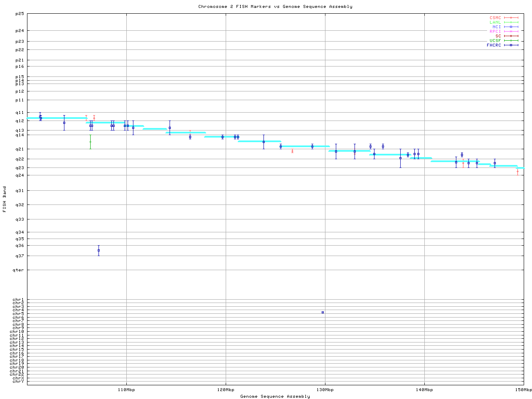This screenshot has width=532, height=399.
Task: Select the gray marker at far right near q24
Action: click(x=517, y=171)
